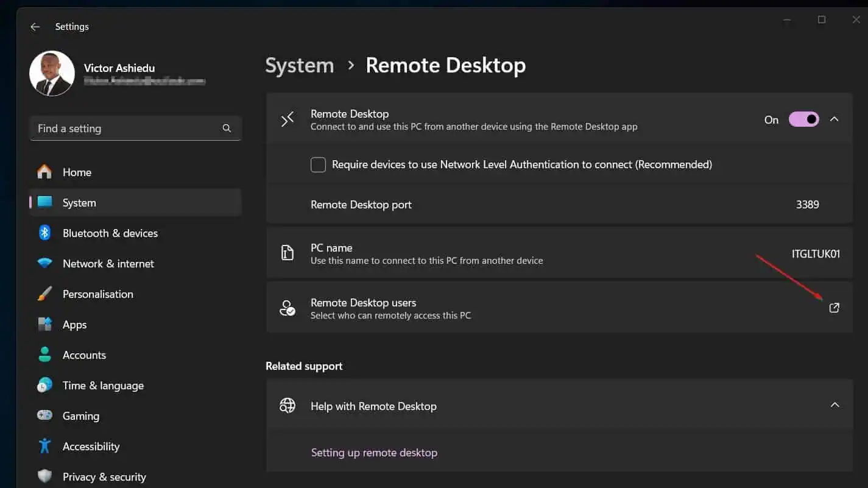868x488 pixels.
Task: Click the Home house icon in sidebar
Action: click(x=44, y=172)
